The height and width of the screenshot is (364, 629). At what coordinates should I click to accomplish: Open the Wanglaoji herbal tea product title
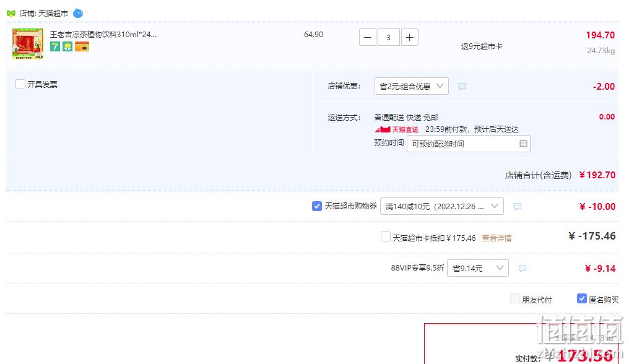coord(103,35)
